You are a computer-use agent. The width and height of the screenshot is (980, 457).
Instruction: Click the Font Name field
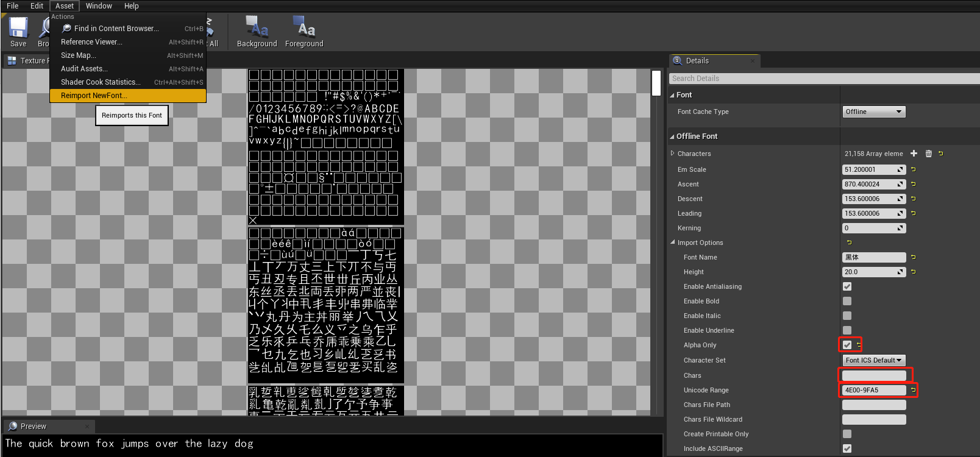click(874, 257)
